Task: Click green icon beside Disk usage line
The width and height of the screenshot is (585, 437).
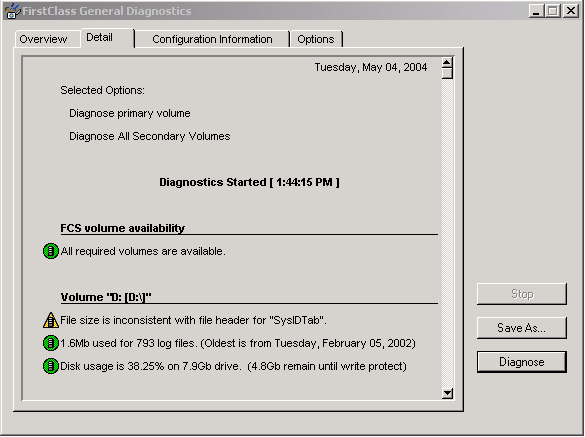Action: click(51, 366)
